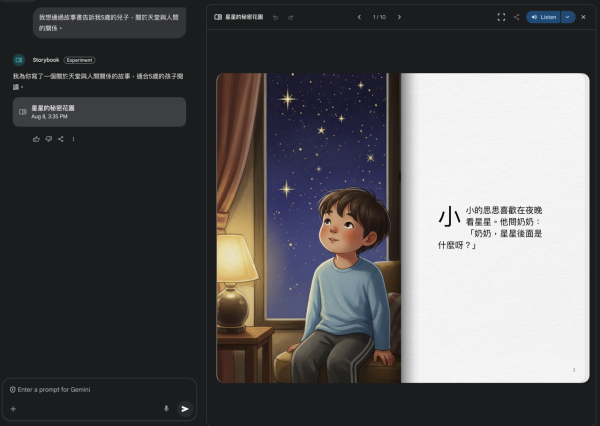Viewport: 600px width, 426px height.
Task: Click the title 星星的秘密花園 in header
Action: coord(244,17)
